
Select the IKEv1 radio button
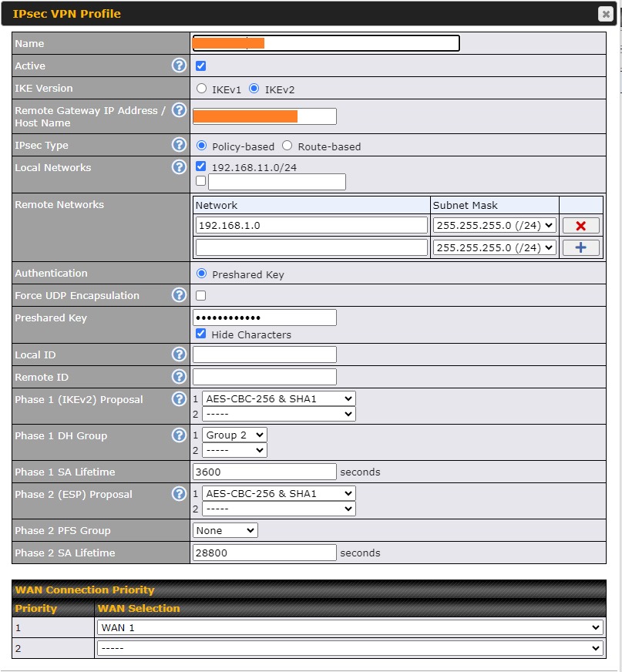click(x=201, y=89)
